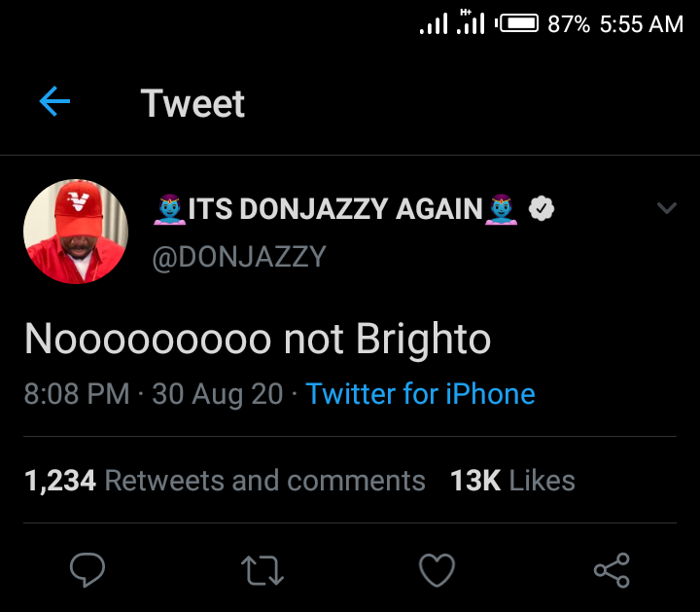Tap the battery icon in status bar
The width and height of the screenshot is (700, 612).
point(518,23)
